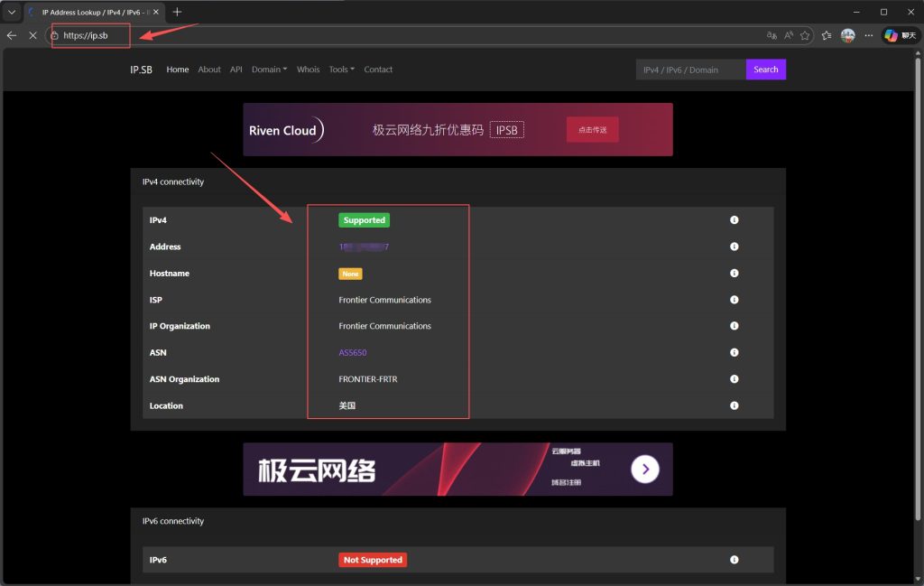Stop the page loading with the X button

click(32, 35)
